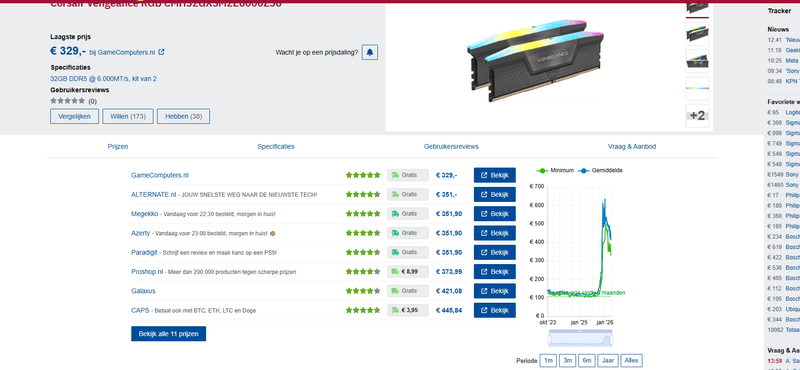Click the € 351,- price for ALTERNATE.nl

[x=446, y=194]
